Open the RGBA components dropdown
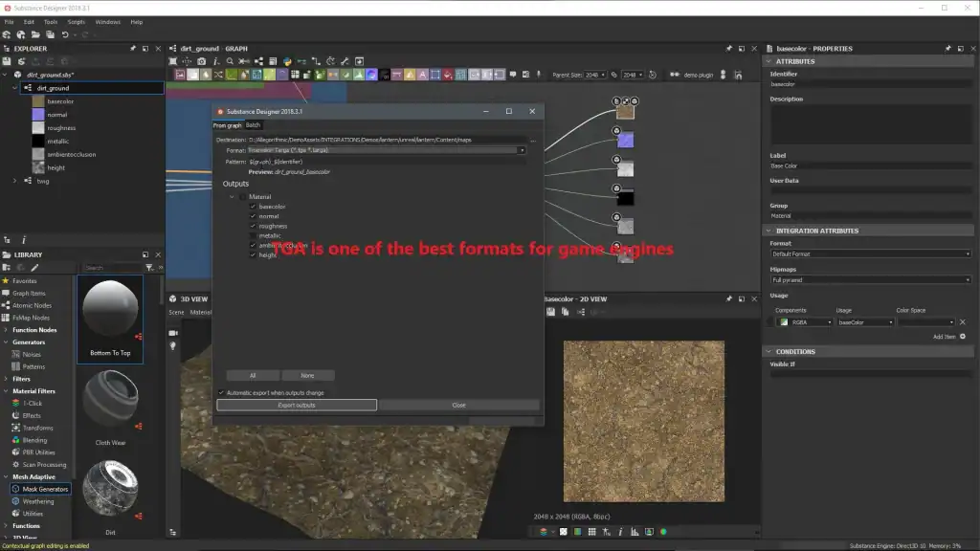 click(804, 322)
